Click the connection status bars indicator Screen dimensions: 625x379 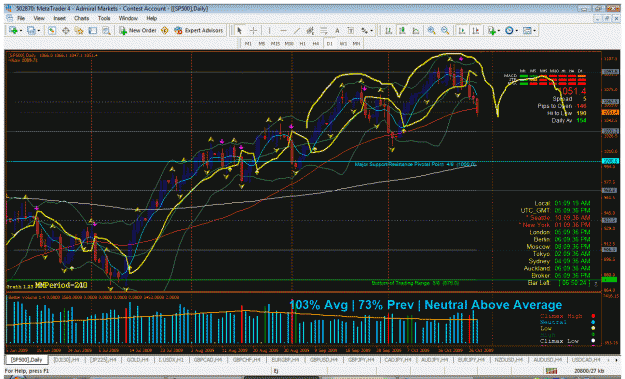click(551, 371)
